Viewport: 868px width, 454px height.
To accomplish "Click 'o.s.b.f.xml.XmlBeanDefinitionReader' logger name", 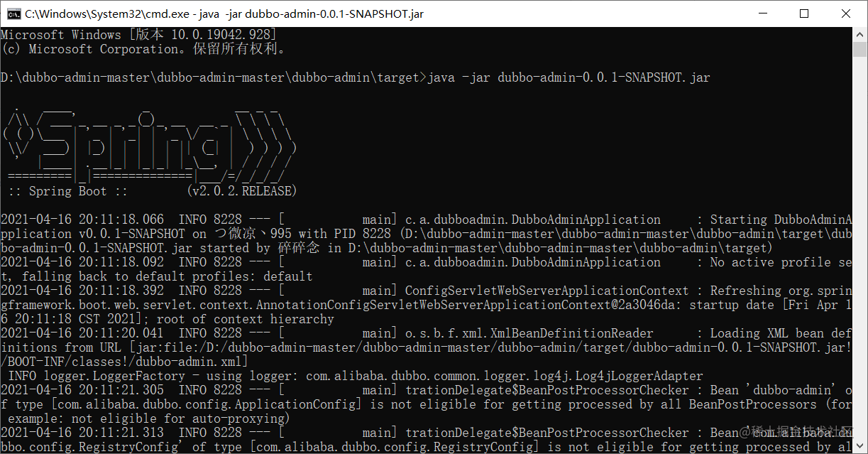I will pyautogui.click(x=529, y=333).
